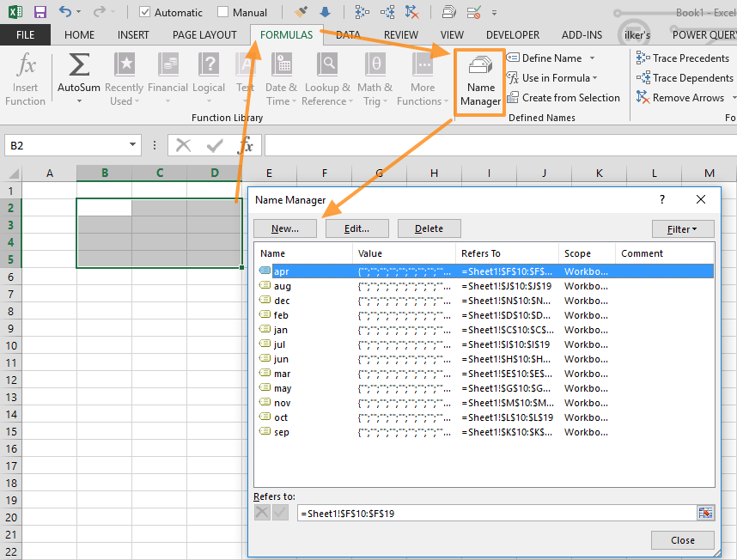Open the FILE menu
Screen dimensions: 737x560
[26, 34]
